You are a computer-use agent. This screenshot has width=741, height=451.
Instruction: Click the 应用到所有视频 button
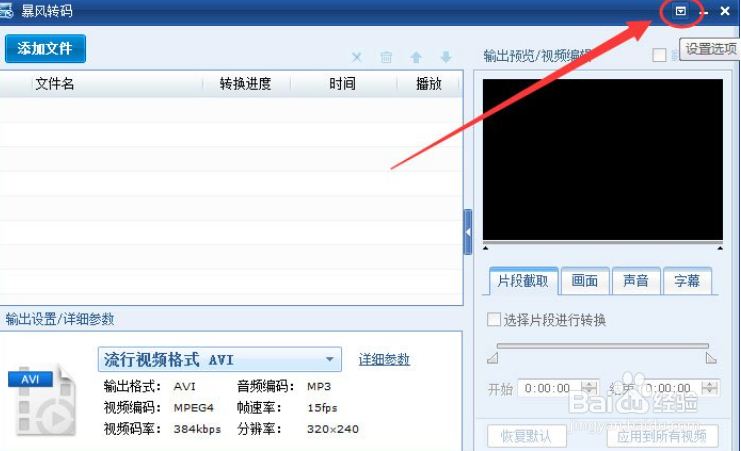(x=663, y=436)
